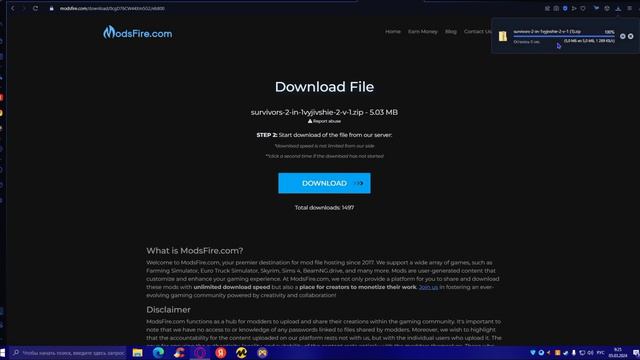Click the blue DOWNLOAD button
640x360 pixels.
click(x=324, y=183)
